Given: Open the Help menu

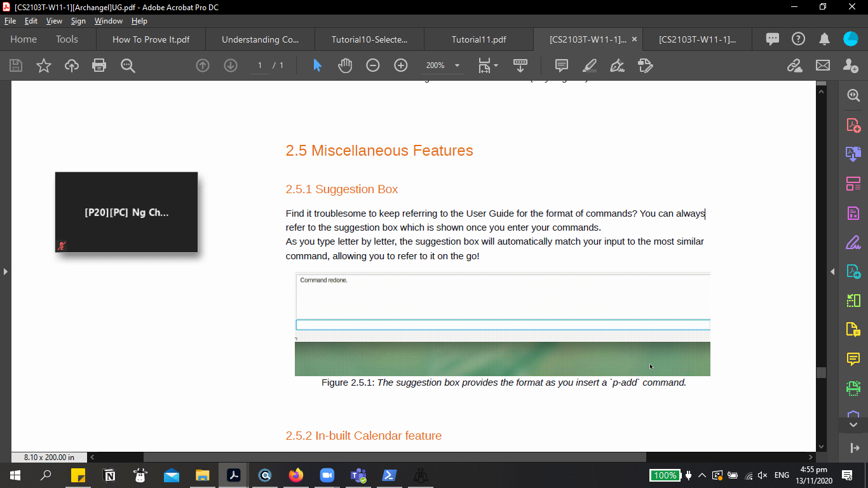Looking at the screenshot, I should tap(139, 21).
